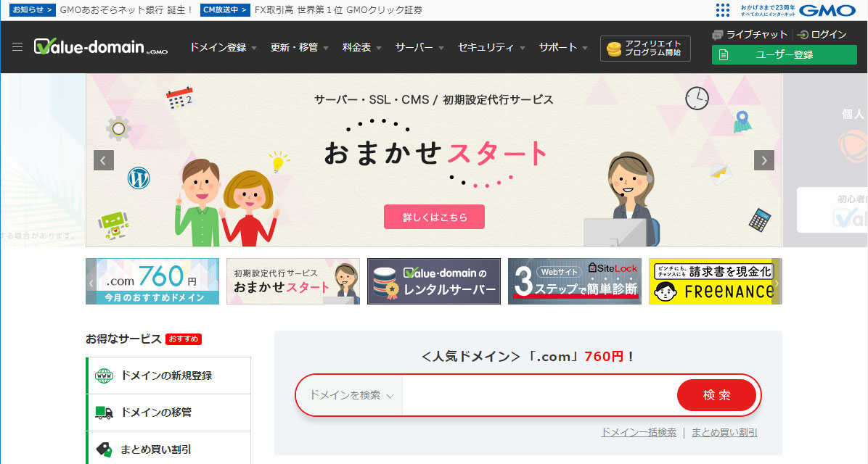Click the document icon on ユーザー登録 button

coord(724,55)
